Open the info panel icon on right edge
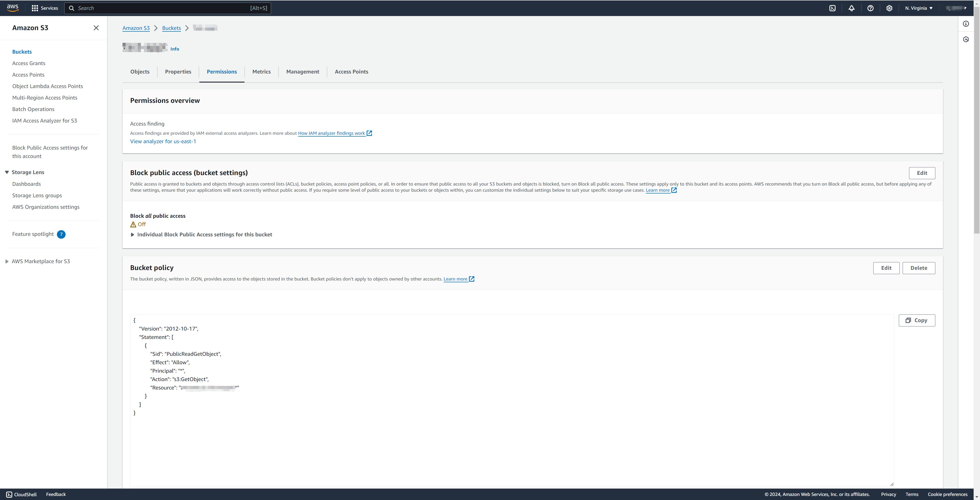Viewport: 980px width, 500px height. tap(966, 24)
